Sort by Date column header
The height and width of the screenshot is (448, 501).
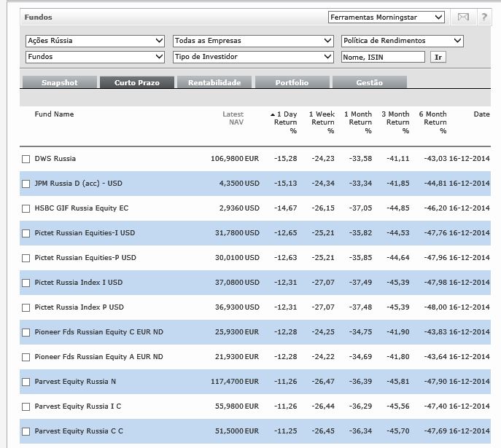[x=481, y=114]
